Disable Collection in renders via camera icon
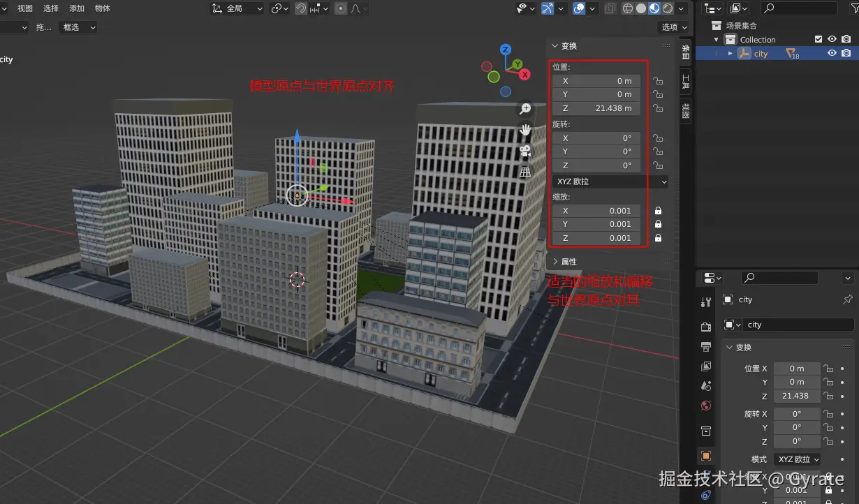This screenshot has height=504, width=859. [x=846, y=39]
